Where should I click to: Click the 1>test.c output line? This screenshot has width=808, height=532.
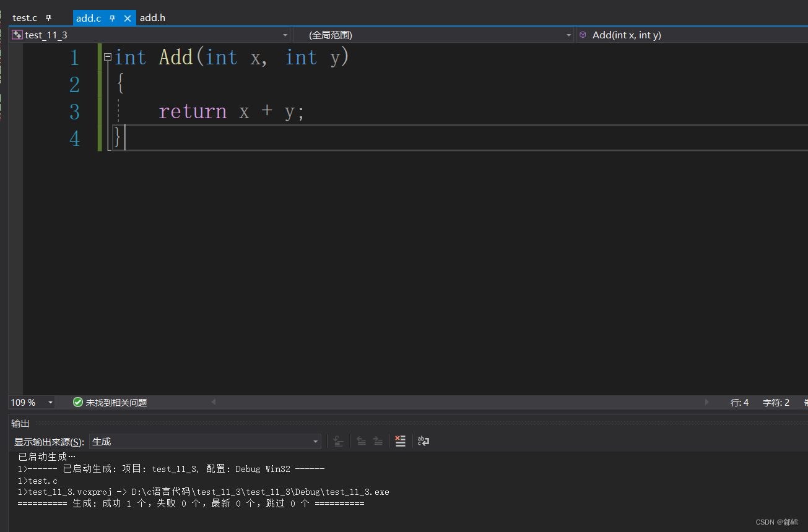pos(38,481)
